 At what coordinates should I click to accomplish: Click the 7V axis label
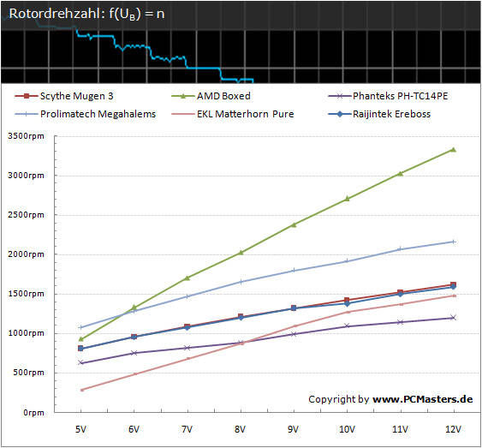tap(187, 429)
